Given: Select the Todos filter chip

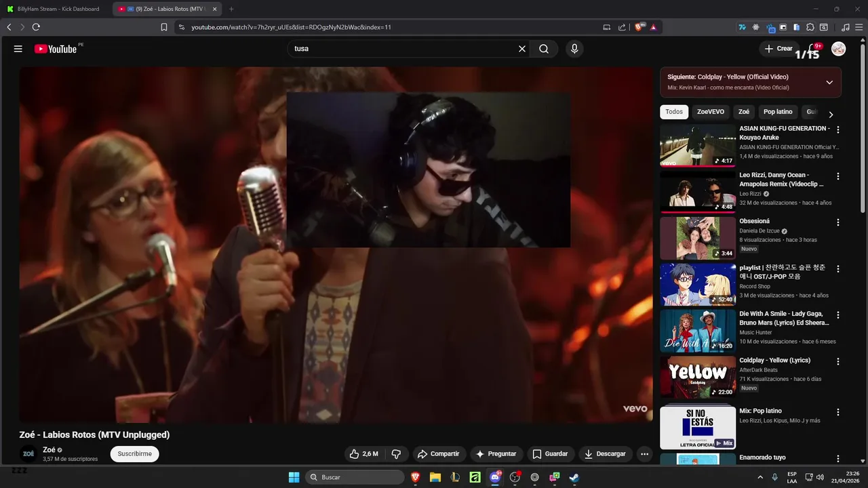Looking at the screenshot, I should pos(674,112).
